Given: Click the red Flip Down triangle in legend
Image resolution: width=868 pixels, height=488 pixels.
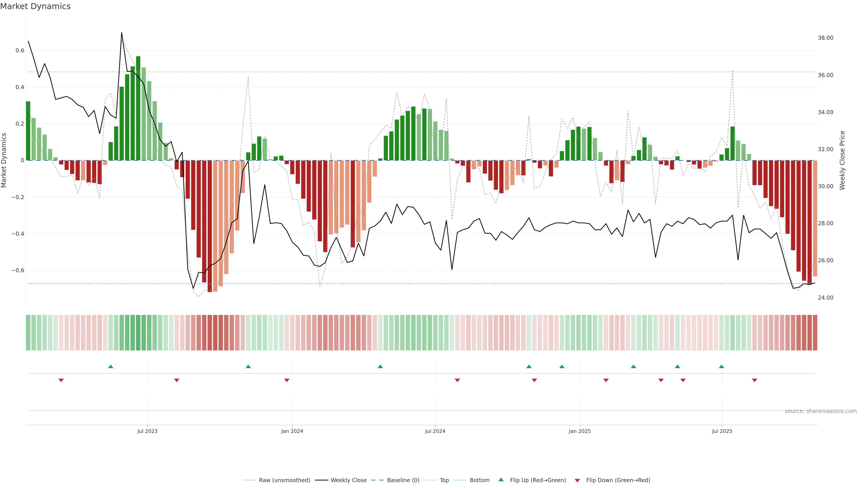Looking at the screenshot, I should pos(577,480).
